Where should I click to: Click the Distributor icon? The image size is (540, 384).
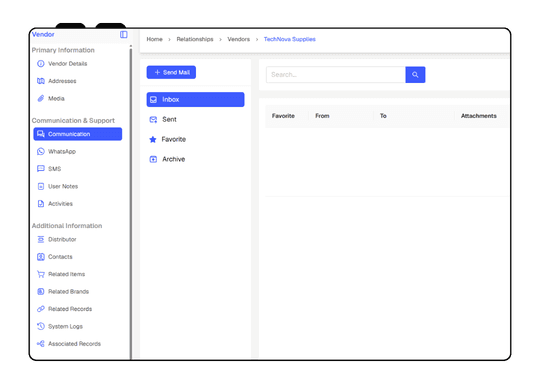(x=41, y=239)
